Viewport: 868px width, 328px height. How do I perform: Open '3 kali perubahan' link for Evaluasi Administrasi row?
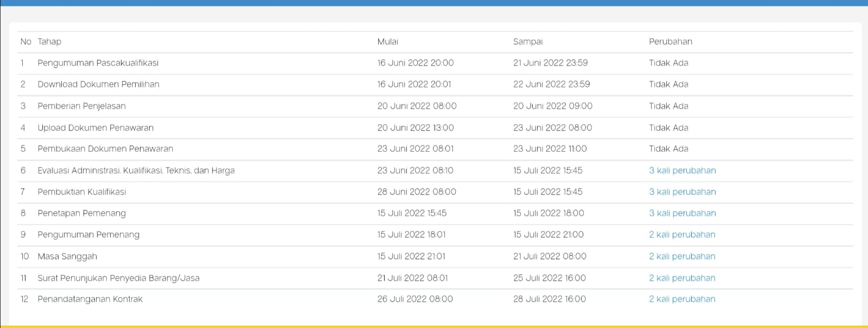coord(682,170)
